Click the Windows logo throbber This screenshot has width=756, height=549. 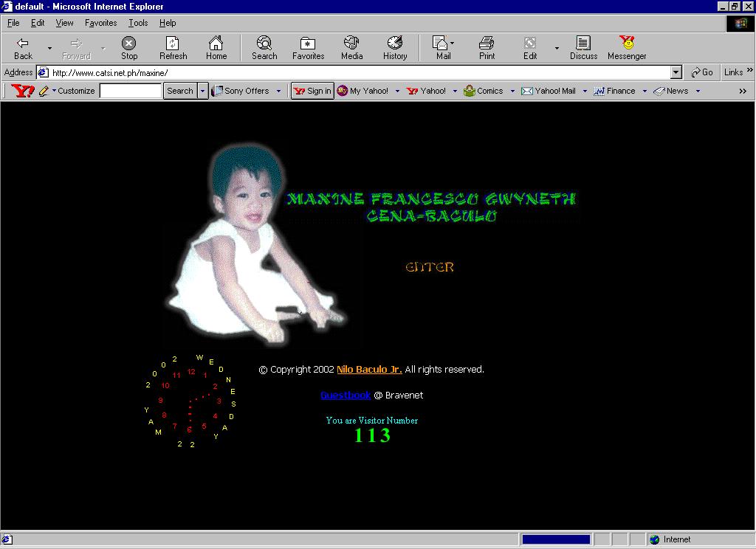[740, 23]
